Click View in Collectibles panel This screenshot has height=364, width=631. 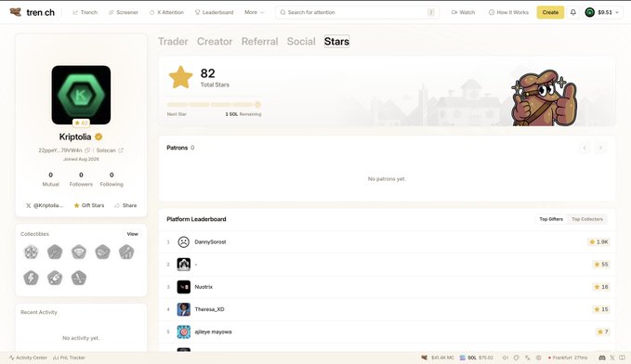[132, 234]
